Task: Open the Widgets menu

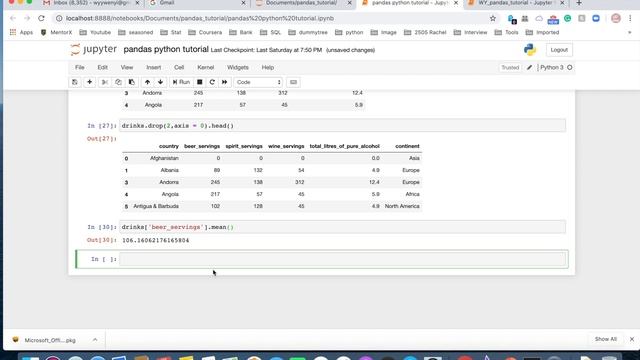Action: [x=238, y=67]
